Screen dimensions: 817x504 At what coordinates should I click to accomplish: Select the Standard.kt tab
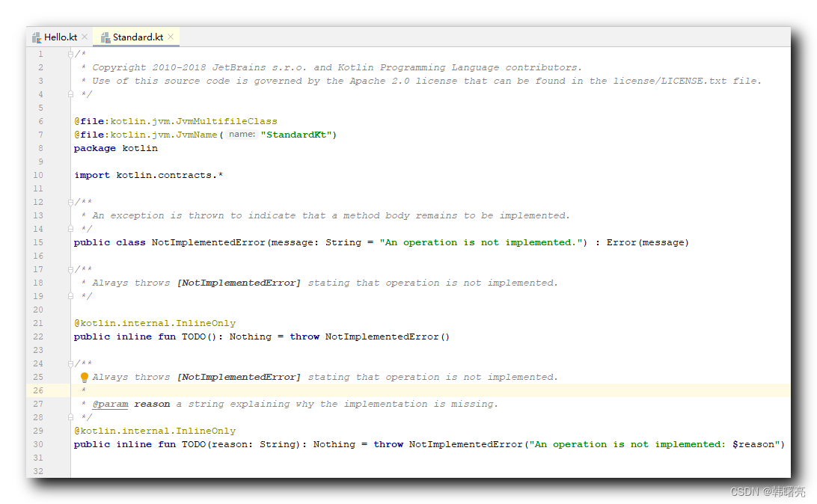[138, 37]
